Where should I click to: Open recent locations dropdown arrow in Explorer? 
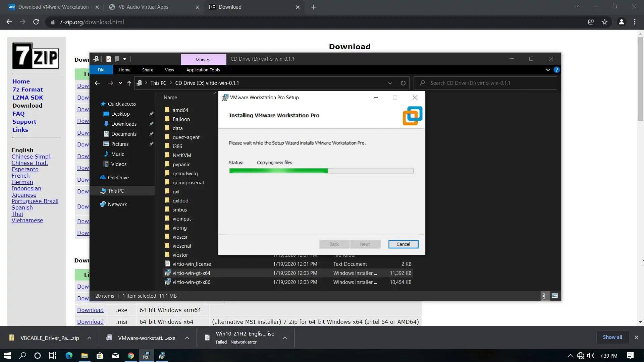click(120, 83)
